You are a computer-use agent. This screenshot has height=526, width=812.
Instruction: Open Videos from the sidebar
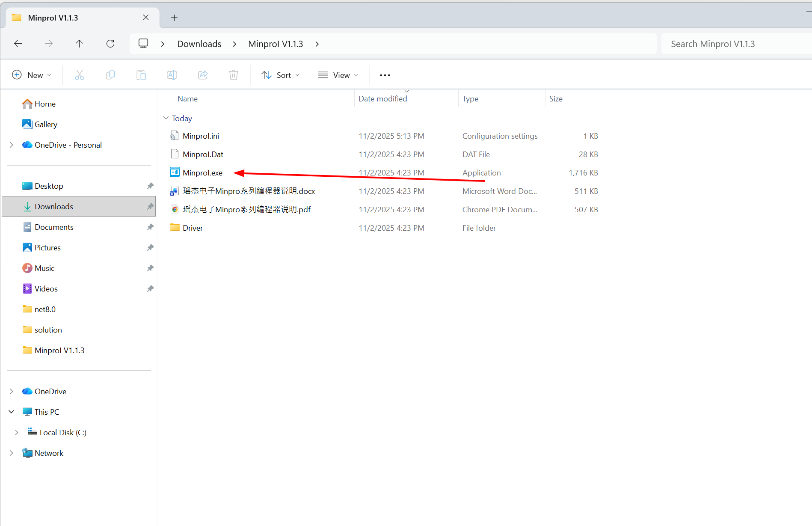click(46, 289)
